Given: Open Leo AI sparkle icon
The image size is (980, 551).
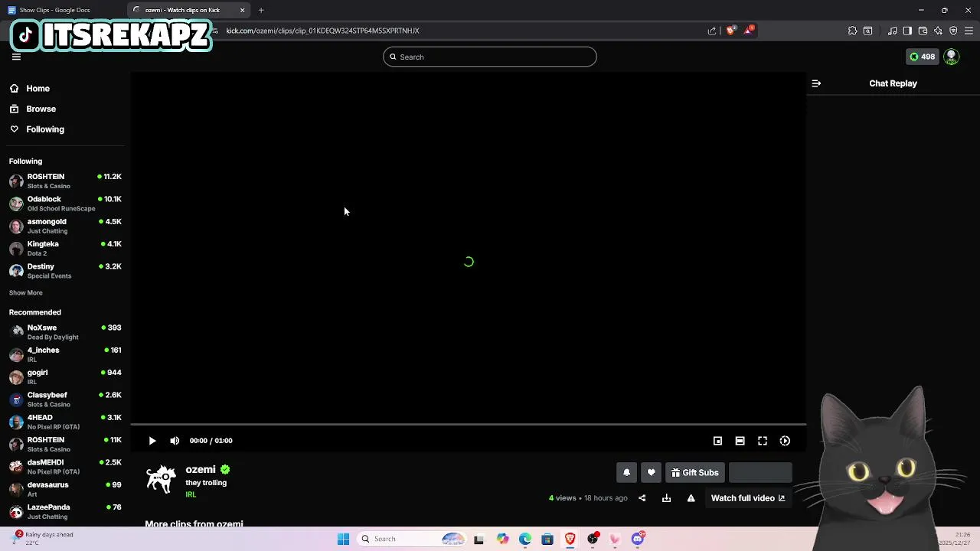Looking at the screenshot, I should pos(938,31).
